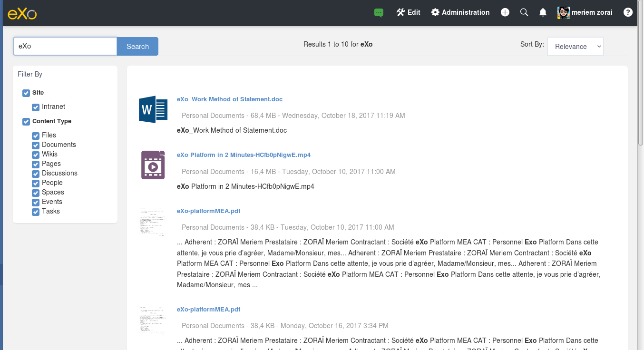644x350 pixels.
Task: Open the Administration menu
Action: (460, 12)
